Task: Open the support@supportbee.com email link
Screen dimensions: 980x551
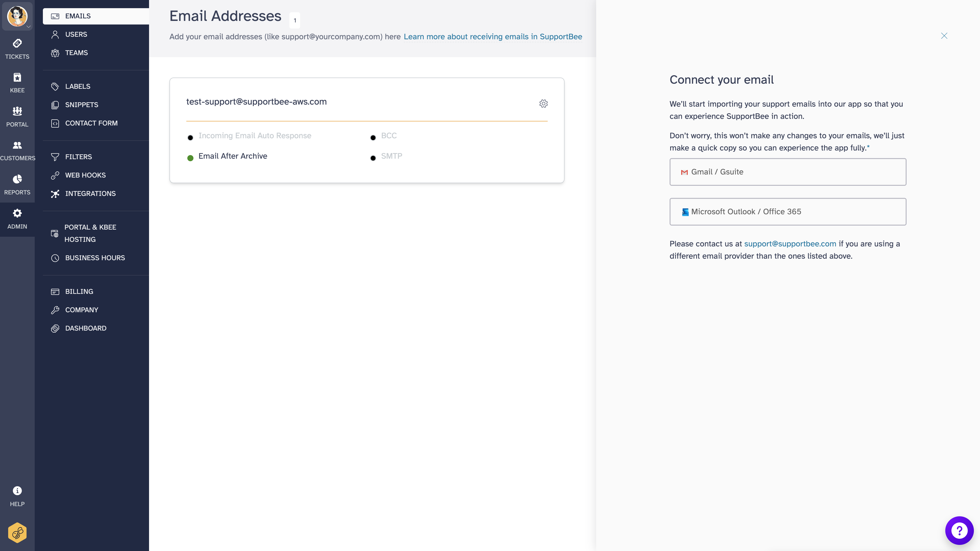Action: (x=790, y=244)
